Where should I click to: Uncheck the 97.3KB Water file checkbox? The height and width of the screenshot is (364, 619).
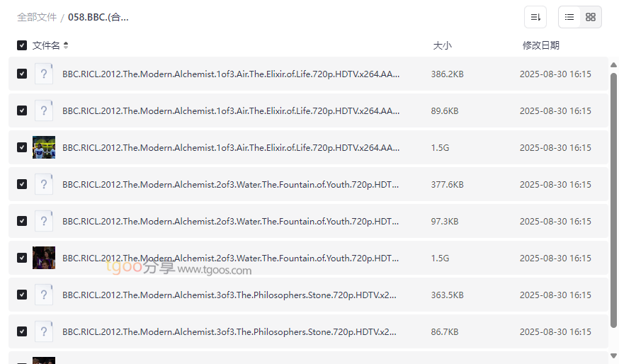tap(22, 221)
